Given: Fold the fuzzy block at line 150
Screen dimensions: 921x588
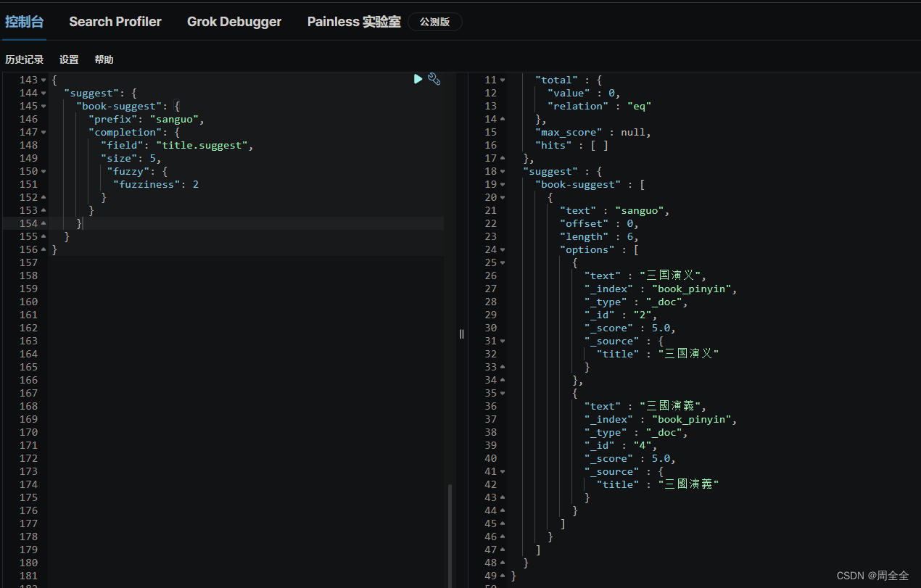Looking at the screenshot, I should tap(44, 171).
